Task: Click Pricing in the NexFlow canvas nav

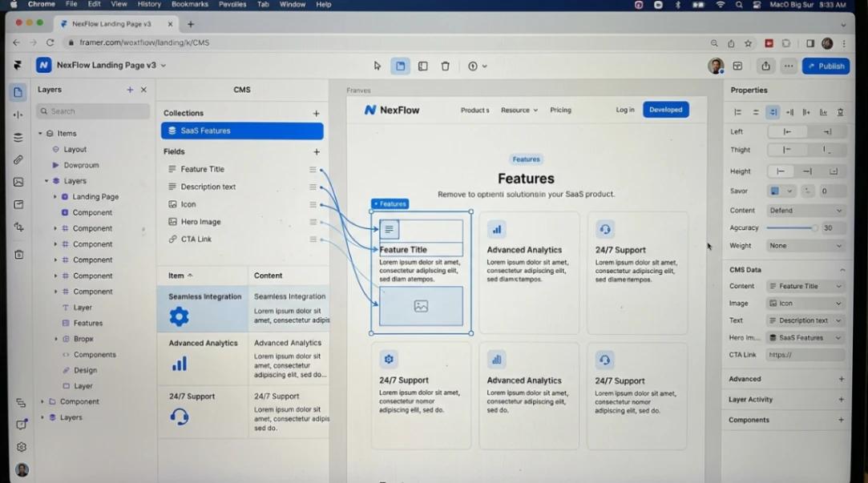Action: pos(560,110)
